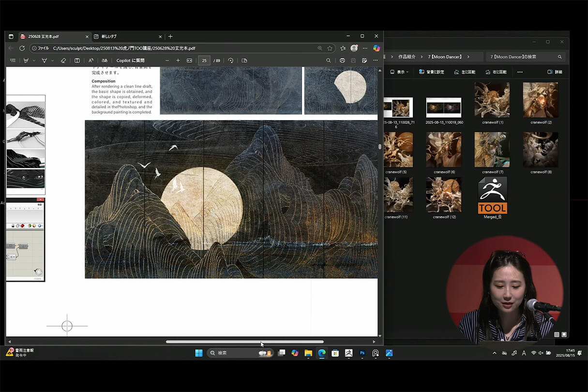The height and width of the screenshot is (392, 588).
Task: Click the PDF print icon
Action: [342, 60]
